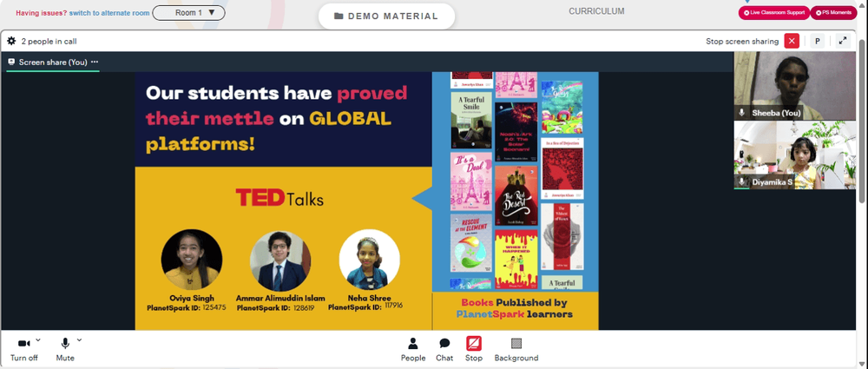The image size is (868, 369).
Task: Open Background effects
Action: pyautogui.click(x=516, y=350)
